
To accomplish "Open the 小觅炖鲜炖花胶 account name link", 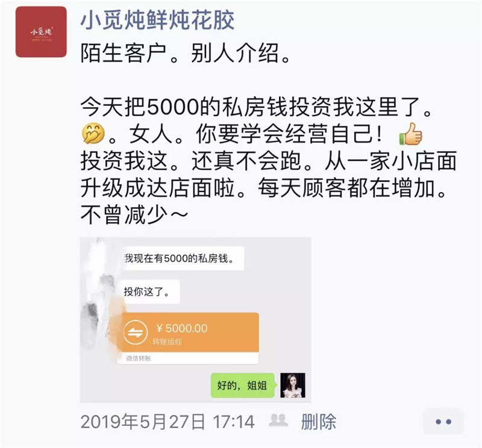I will [x=157, y=20].
